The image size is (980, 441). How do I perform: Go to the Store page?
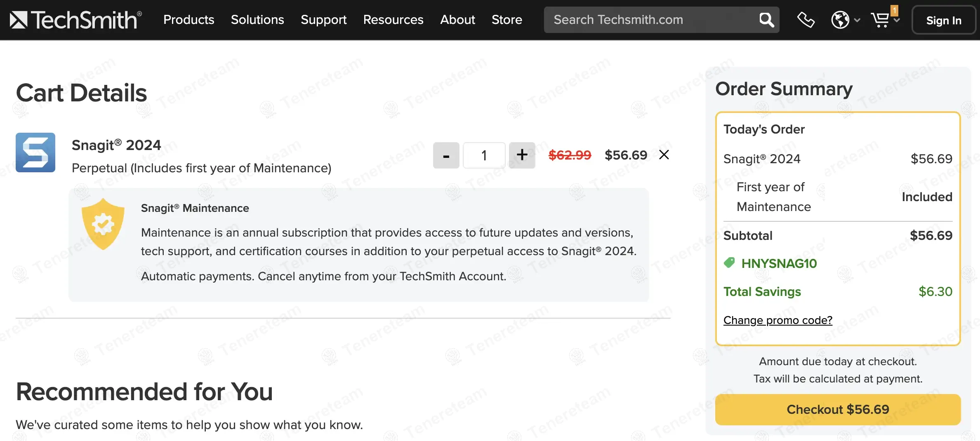[506, 20]
